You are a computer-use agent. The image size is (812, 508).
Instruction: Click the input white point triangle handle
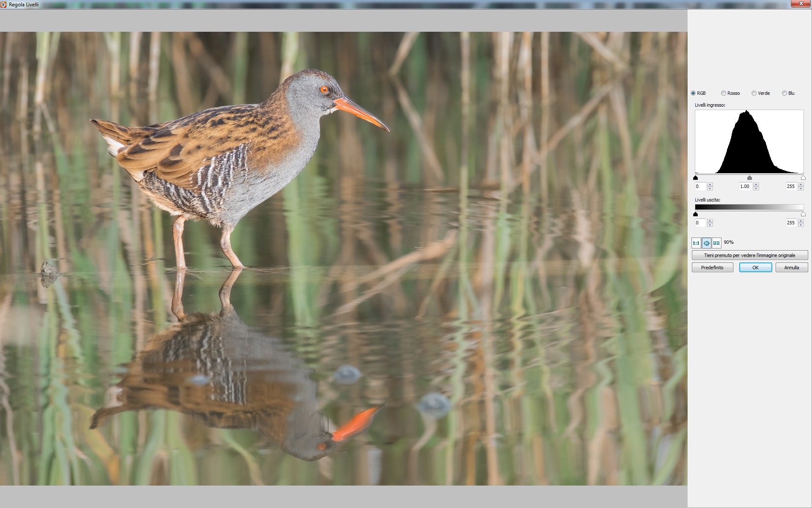click(x=803, y=178)
